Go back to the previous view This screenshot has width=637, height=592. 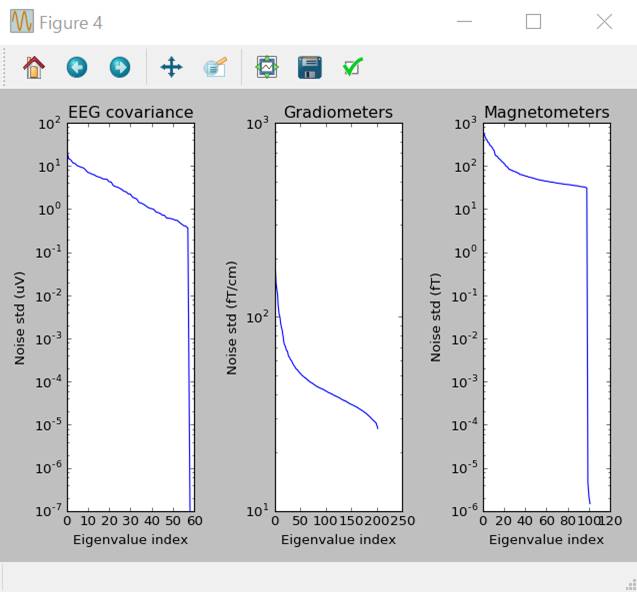77,67
